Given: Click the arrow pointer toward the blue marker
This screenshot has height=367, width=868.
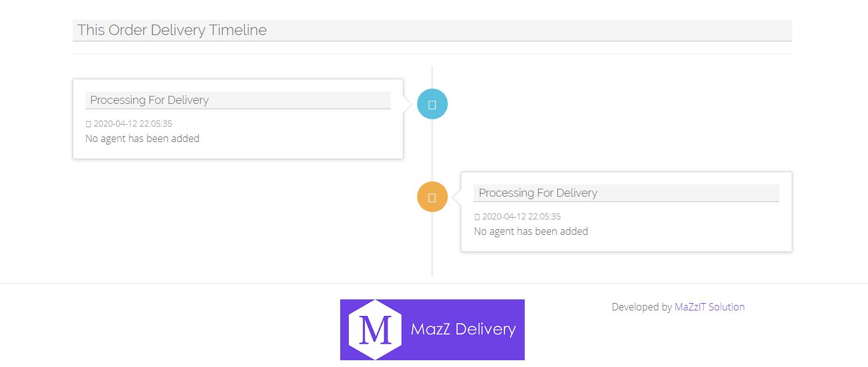Looking at the screenshot, I should point(407,105).
